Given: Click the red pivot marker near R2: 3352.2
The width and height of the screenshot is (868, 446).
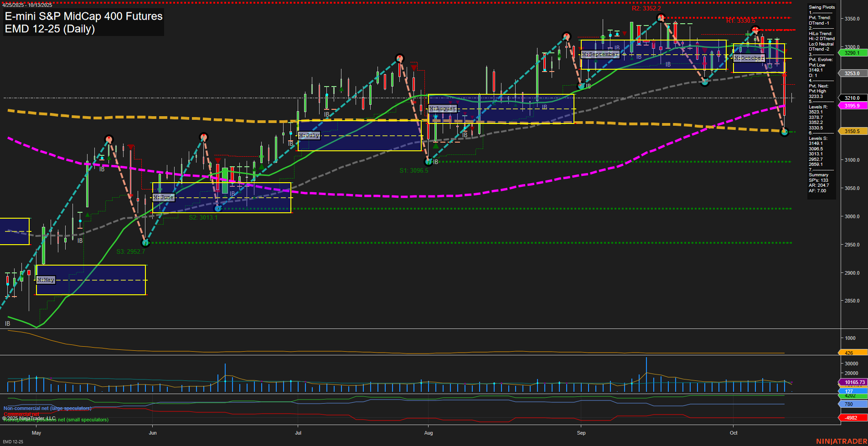Looking at the screenshot, I should click(x=661, y=16).
